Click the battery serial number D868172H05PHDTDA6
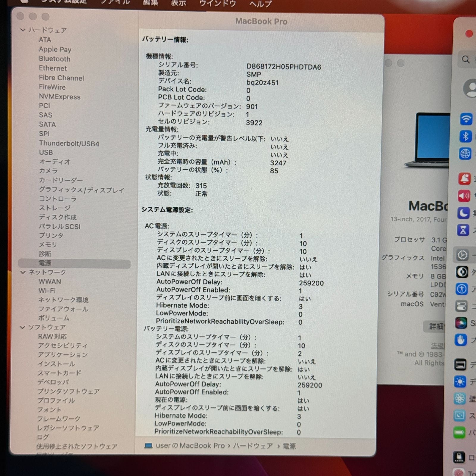Viewport: 476px width, 476px height. (x=284, y=67)
